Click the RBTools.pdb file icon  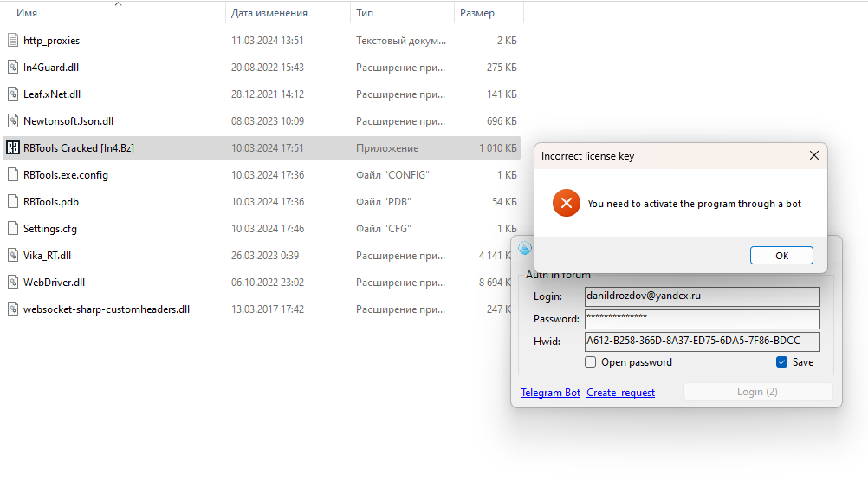[x=13, y=202]
